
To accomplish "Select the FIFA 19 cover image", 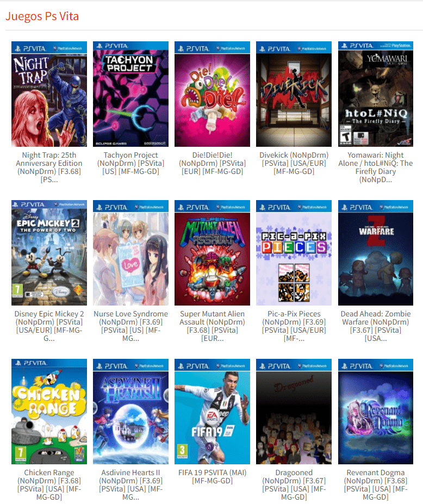I will 212,412.
